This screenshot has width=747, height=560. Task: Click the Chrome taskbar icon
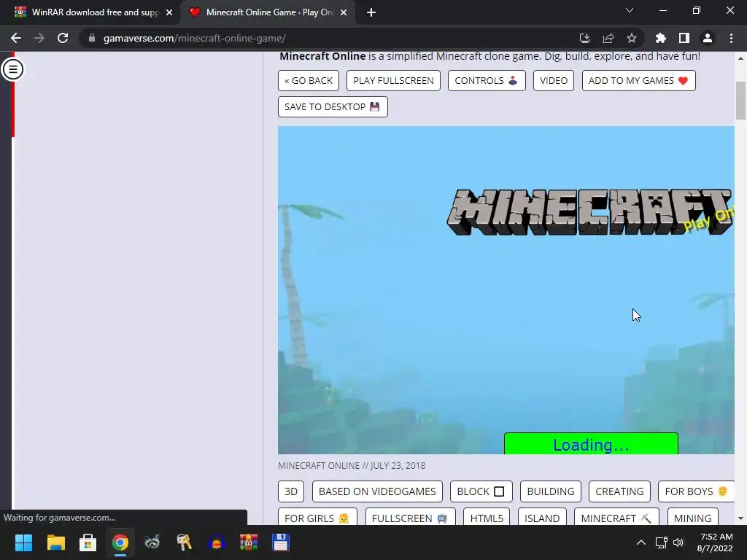tap(120, 542)
